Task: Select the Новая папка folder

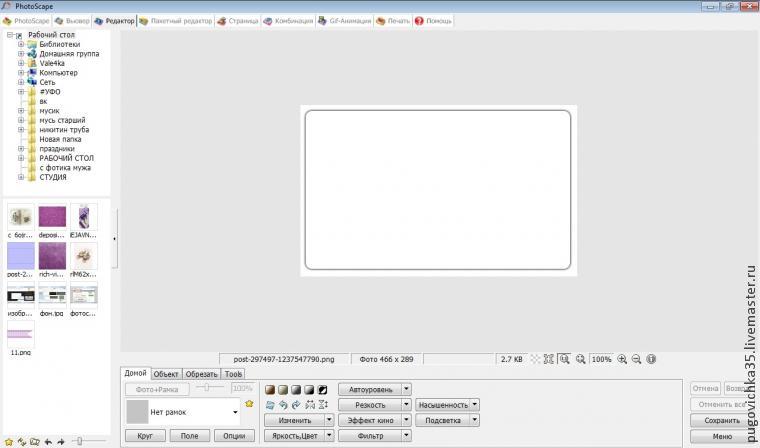Action: (60, 139)
